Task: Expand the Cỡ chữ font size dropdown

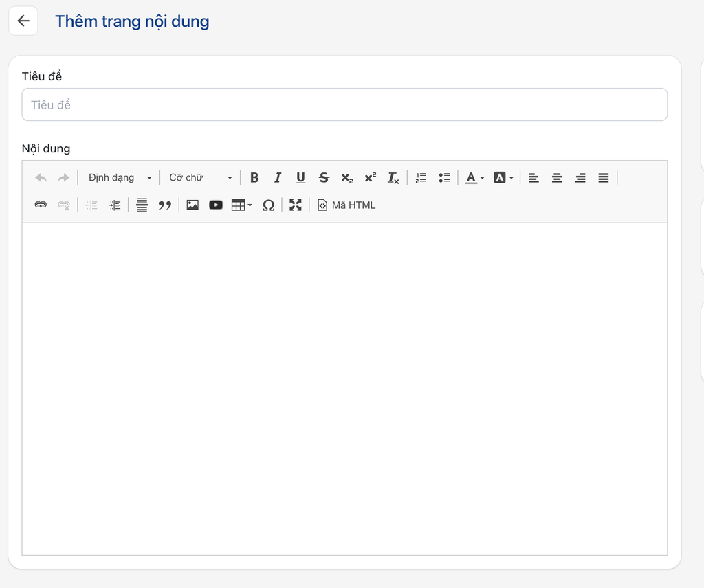Action: pyautogui.click(x=201, y=178)
